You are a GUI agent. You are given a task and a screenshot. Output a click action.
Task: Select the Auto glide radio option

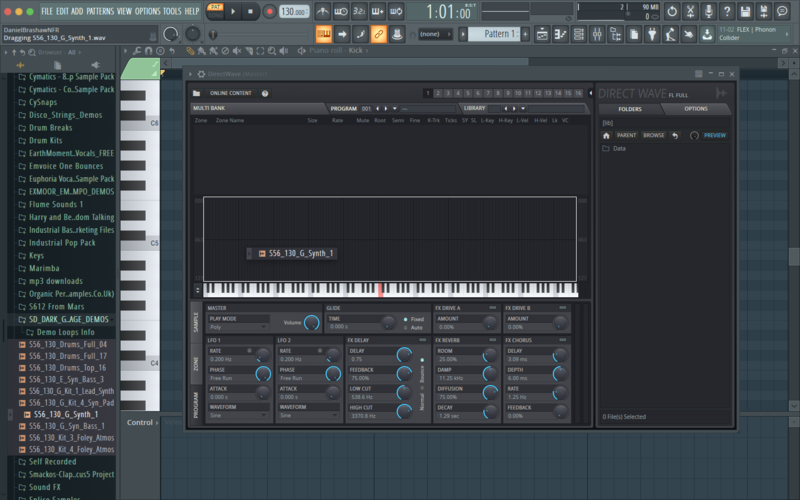tap(406, 328)
